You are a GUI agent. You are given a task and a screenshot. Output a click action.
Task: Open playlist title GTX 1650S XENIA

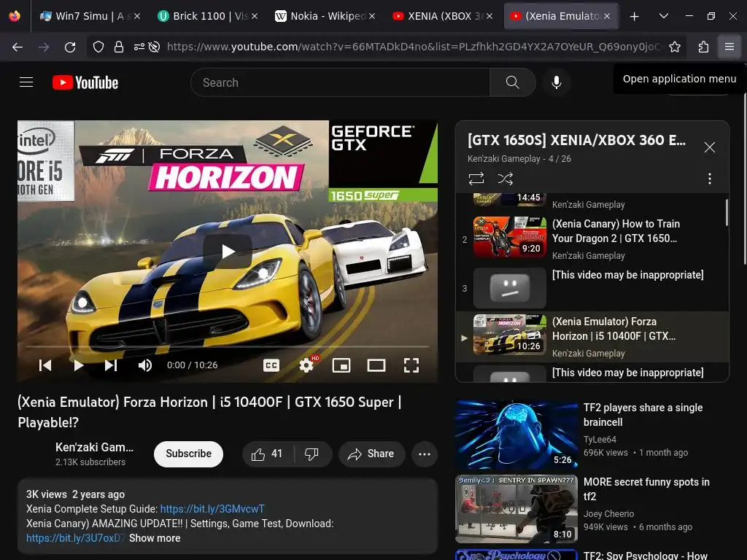pos(576,140)
